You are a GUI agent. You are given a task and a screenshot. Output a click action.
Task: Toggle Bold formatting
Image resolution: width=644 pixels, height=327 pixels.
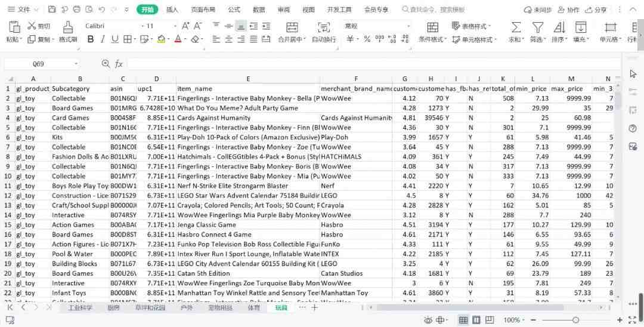[91, 39]
